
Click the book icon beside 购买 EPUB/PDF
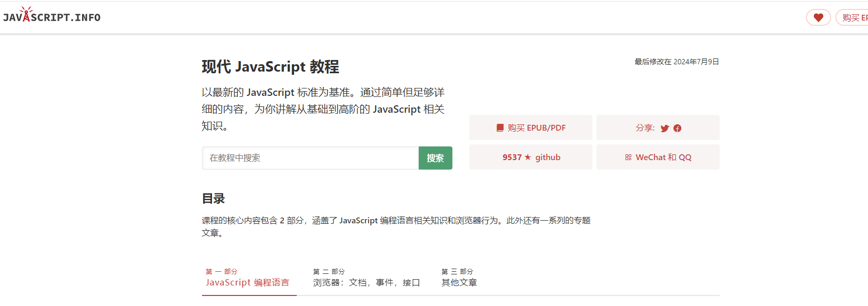pos(500,128)
